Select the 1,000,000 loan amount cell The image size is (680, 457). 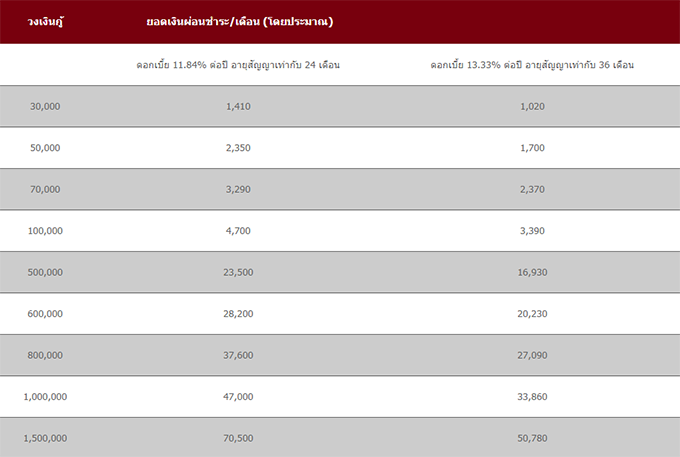click(45, 396)
